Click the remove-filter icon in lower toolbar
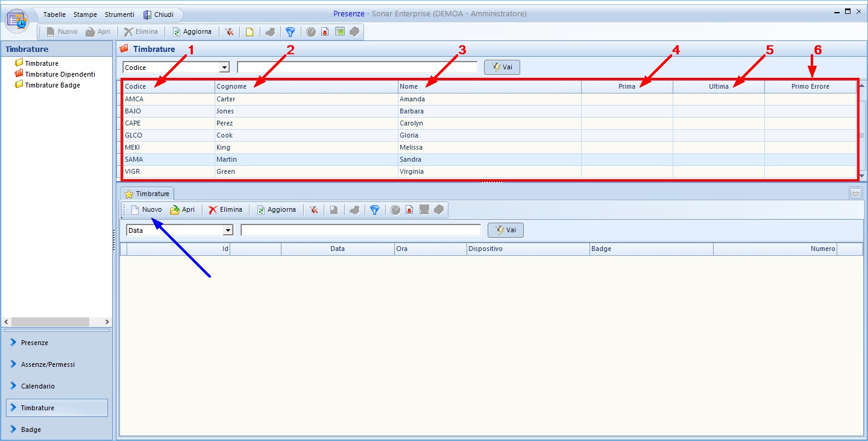Viewport: 868px width, 441px height. pos(313,210)
